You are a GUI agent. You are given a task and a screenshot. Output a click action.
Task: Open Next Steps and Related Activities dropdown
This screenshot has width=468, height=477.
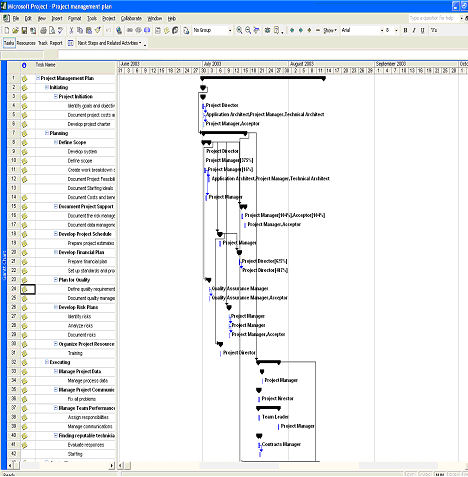(x=109, y=43)
